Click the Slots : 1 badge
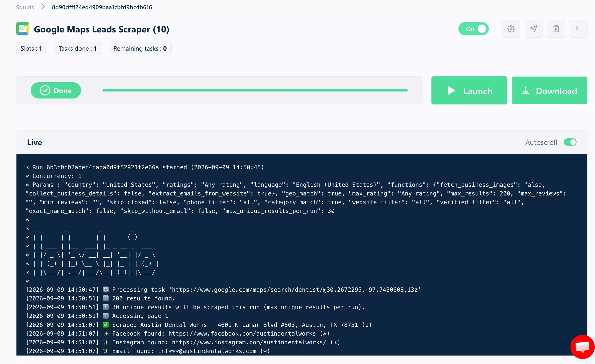Image resolution: width=595 pixels, height=364 pixels. pos(31,48)
